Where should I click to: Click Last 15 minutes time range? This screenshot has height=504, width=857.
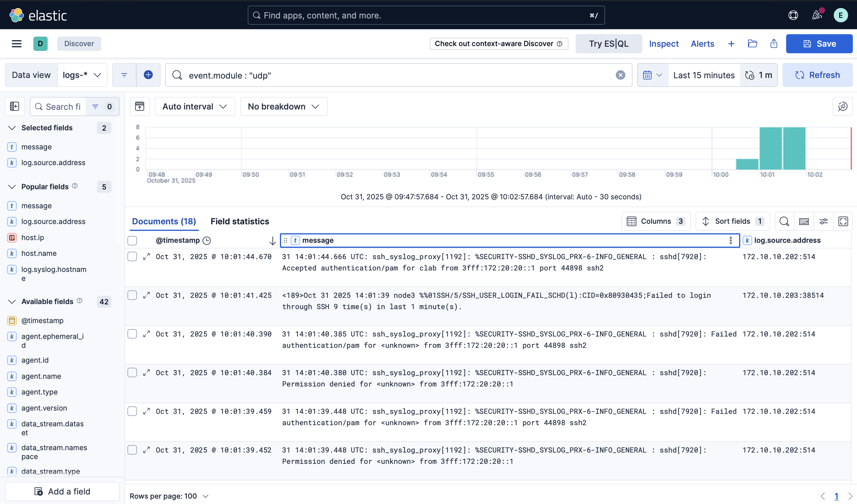pyautogui.click(x=704, y=75)
